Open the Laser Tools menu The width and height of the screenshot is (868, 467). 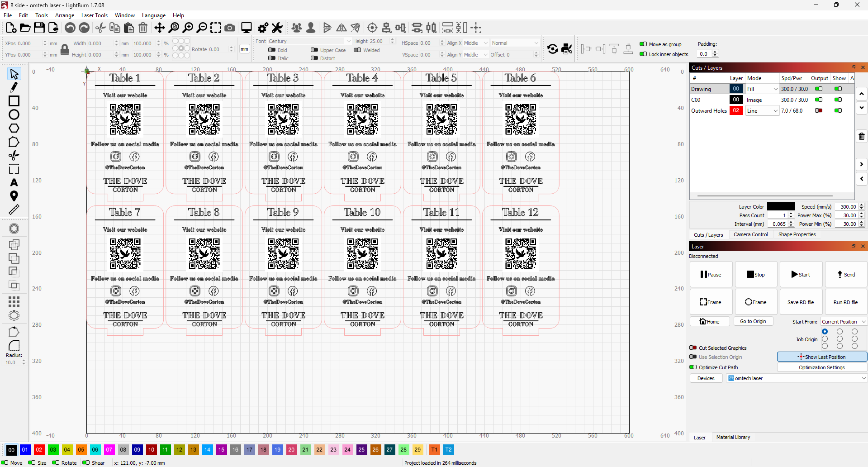click(95, 15)
